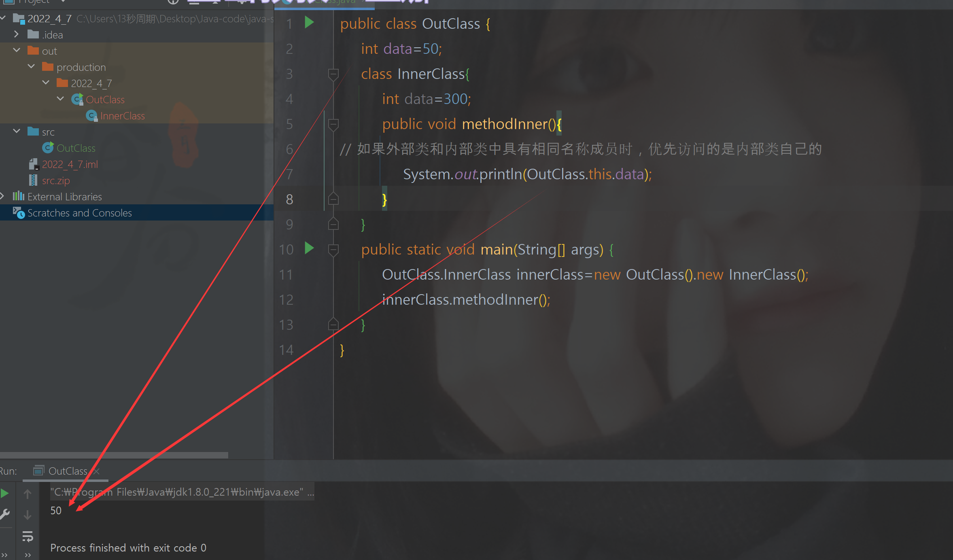Collapse the 2022_4_7 folder under production
The width and height of the screenshot is (953, 560).
46,83
